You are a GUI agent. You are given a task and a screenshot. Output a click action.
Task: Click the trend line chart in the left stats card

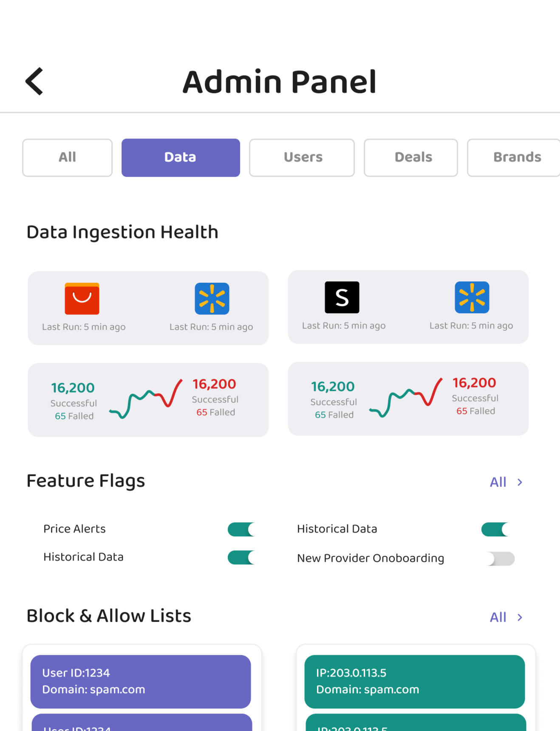pos(146,399)
